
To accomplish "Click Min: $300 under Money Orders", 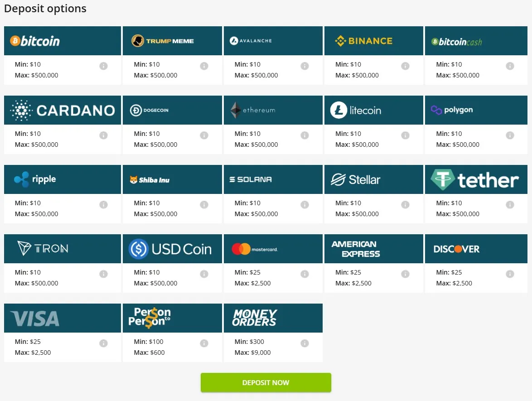I will click(249, 342).
